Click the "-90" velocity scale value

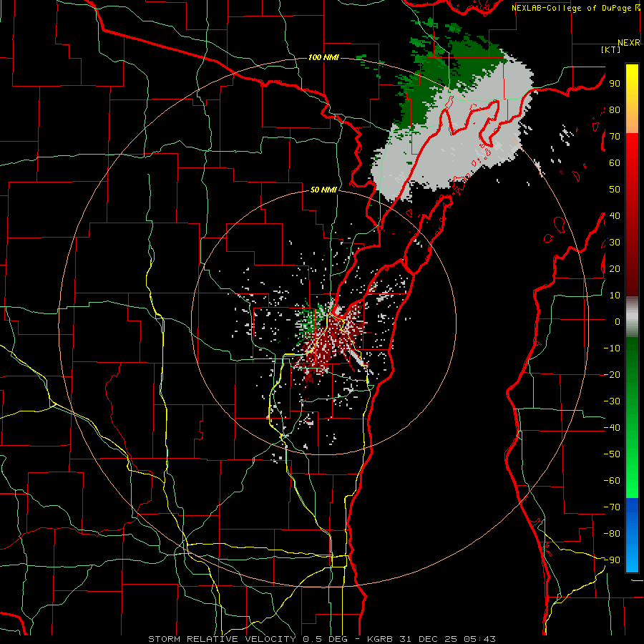(x=612, y=560)
